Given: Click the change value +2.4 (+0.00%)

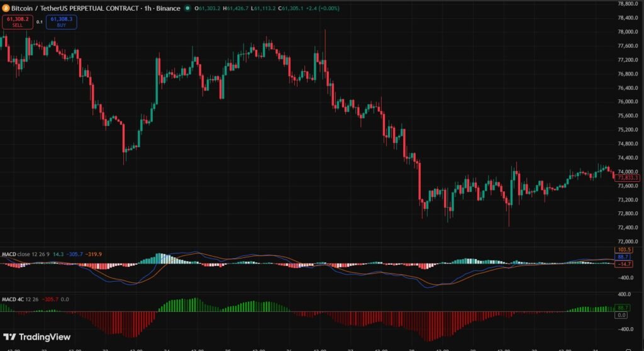Looking at the screenshot, I should (x=323, y=8).
